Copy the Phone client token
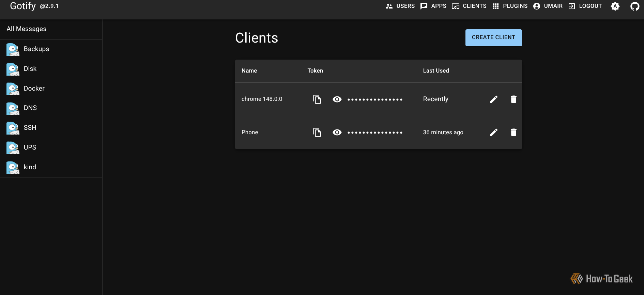The width and height of the screenshot is (644, 295). tap(317, 132)
